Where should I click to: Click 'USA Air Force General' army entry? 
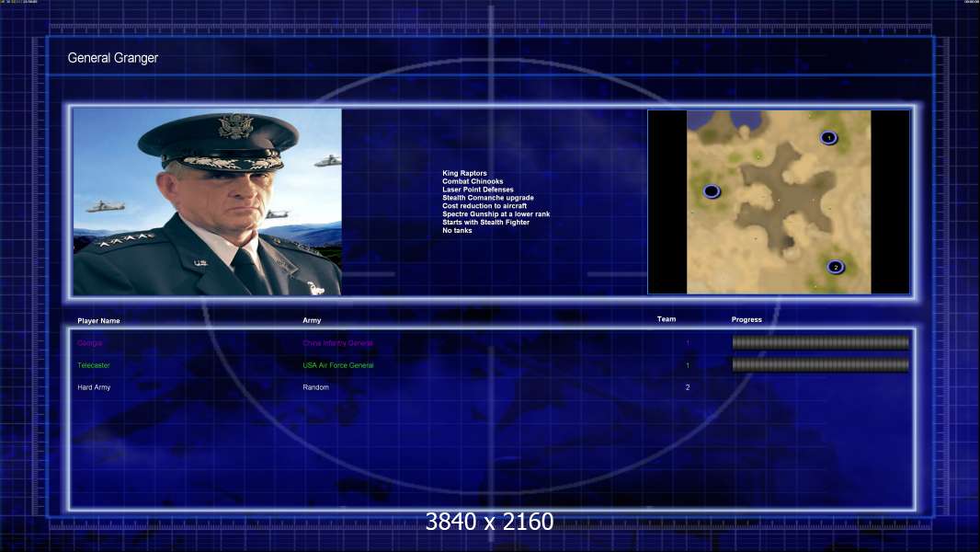click(x=338, y=365)
